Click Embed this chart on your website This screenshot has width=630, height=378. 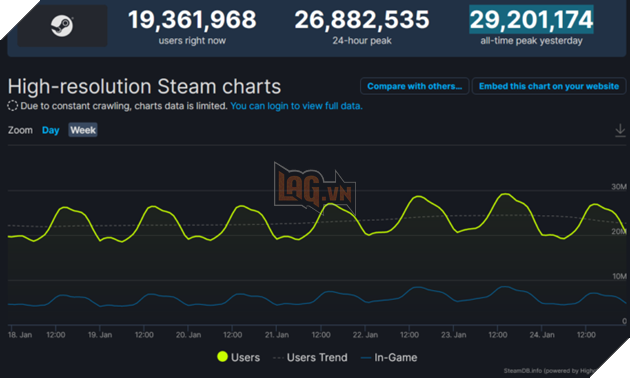pos(549,86)
